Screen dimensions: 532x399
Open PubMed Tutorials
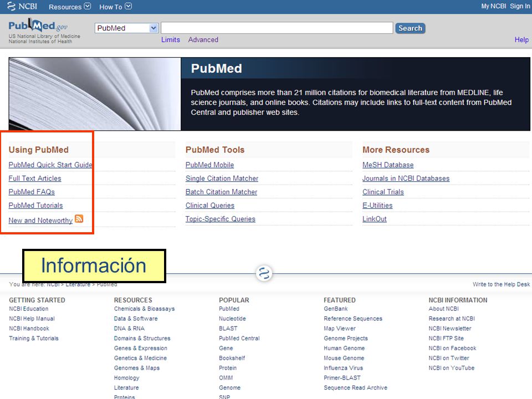pyautogui.click(x=35, y=206)
